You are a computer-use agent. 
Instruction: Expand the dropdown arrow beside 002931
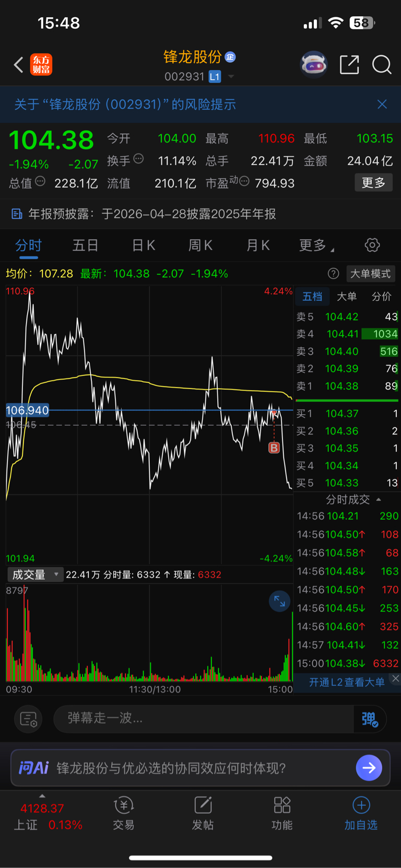click(x=231, y=77)
